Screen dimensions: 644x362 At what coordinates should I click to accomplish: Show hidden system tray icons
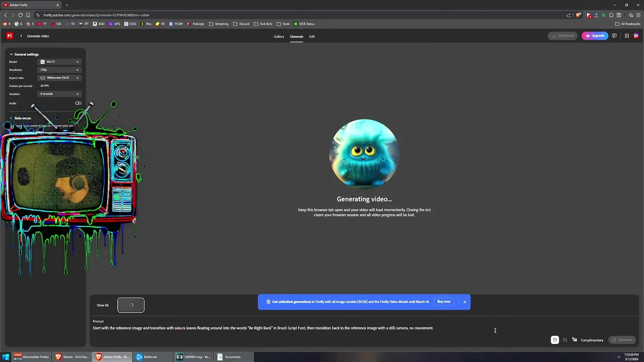(x=619, y=357)
